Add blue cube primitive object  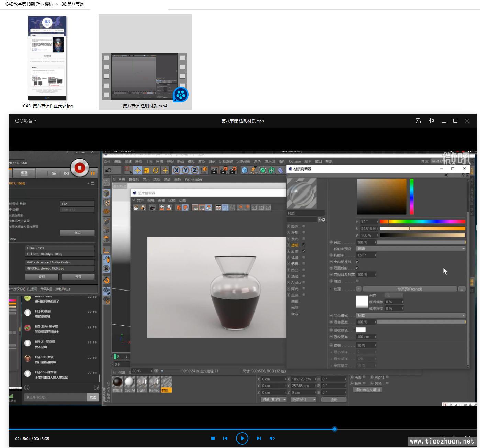(244, 170)
